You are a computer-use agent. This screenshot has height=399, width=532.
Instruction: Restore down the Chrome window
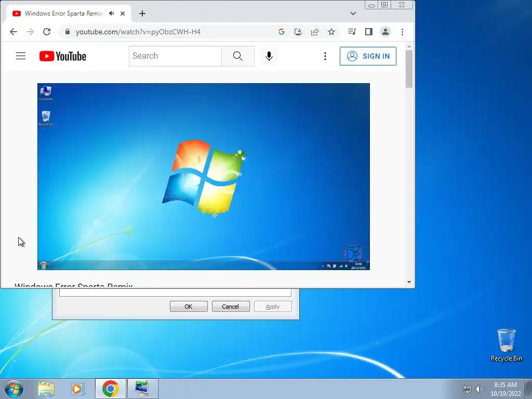[x=384, y=5]
